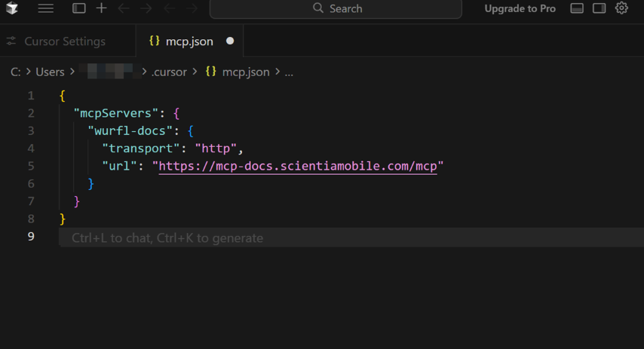Click the Users breadcrumb segment
This screenshot has width=644, height=349.
50,72
